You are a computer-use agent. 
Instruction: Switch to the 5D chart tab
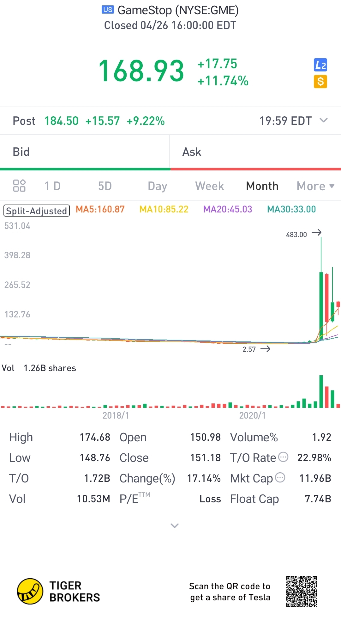pos(105,186)
